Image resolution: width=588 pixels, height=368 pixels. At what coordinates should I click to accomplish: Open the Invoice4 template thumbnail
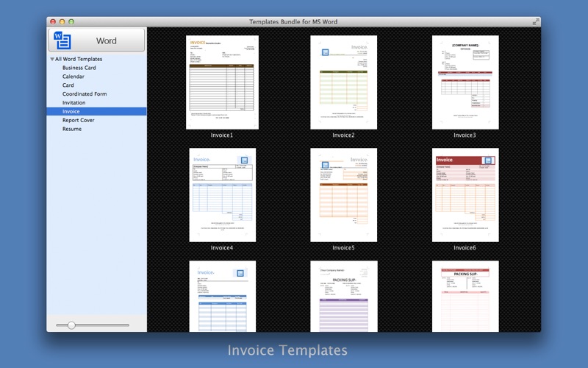tap(223, 195)
